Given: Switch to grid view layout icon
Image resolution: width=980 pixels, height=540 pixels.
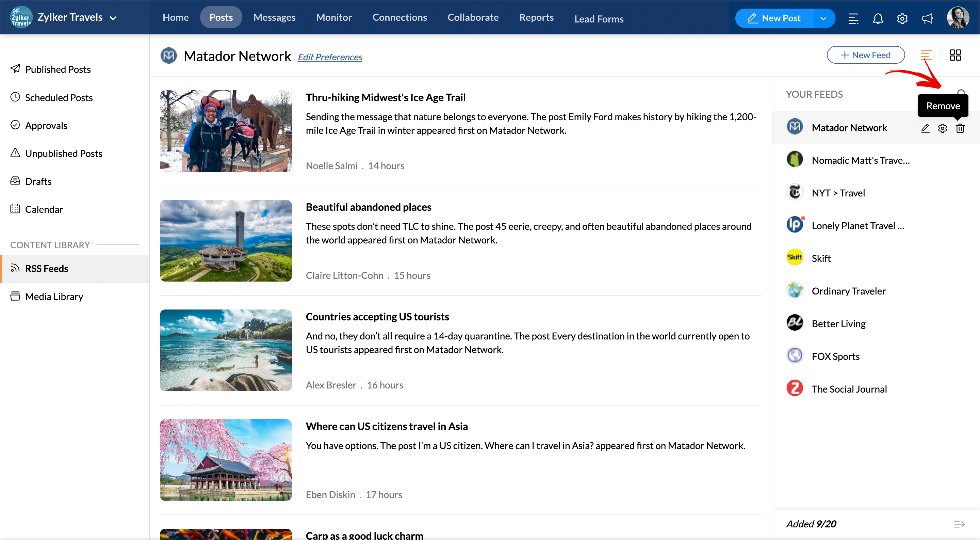Looking at the screenshot, I should (x=955, y=55).
